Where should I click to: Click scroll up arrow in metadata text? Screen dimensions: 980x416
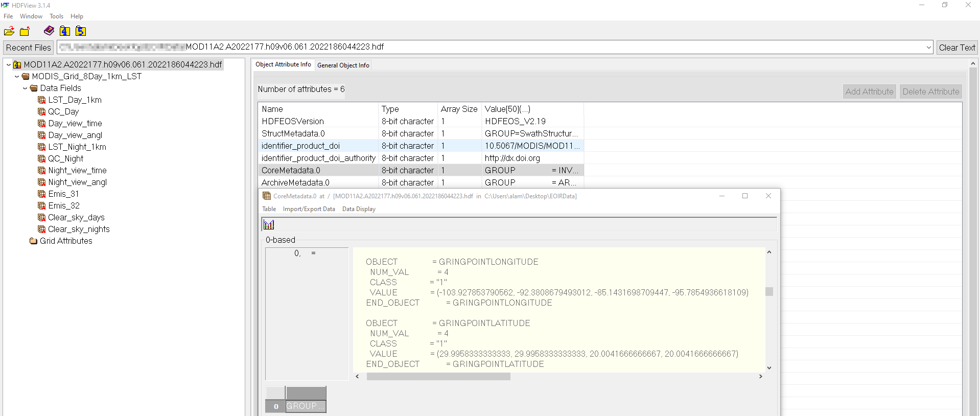[769, 252]
